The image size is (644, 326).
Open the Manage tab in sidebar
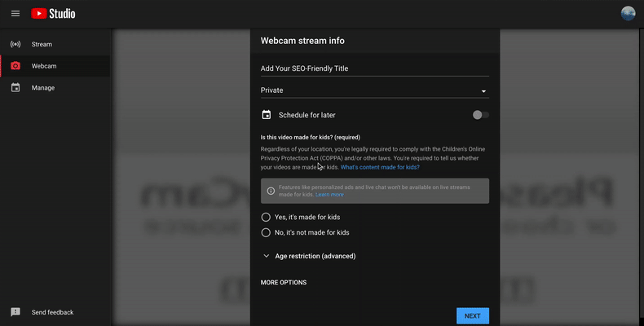[x=44, y=88]
